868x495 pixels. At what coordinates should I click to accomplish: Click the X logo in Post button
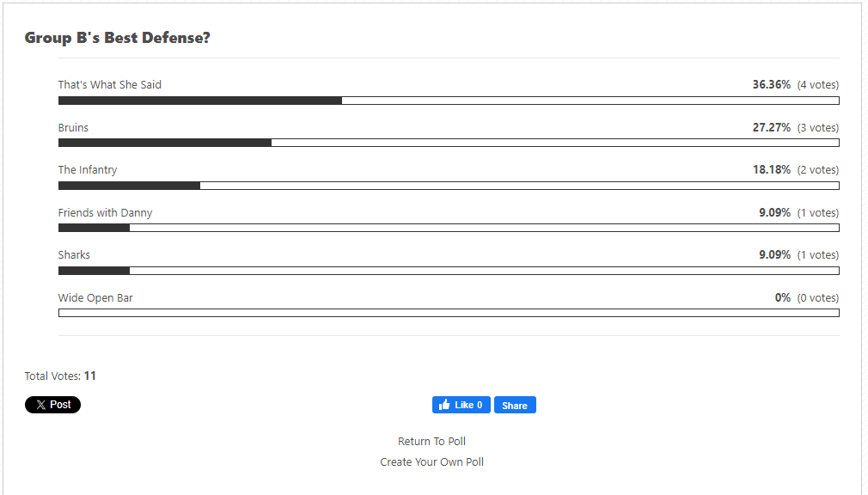41,405
